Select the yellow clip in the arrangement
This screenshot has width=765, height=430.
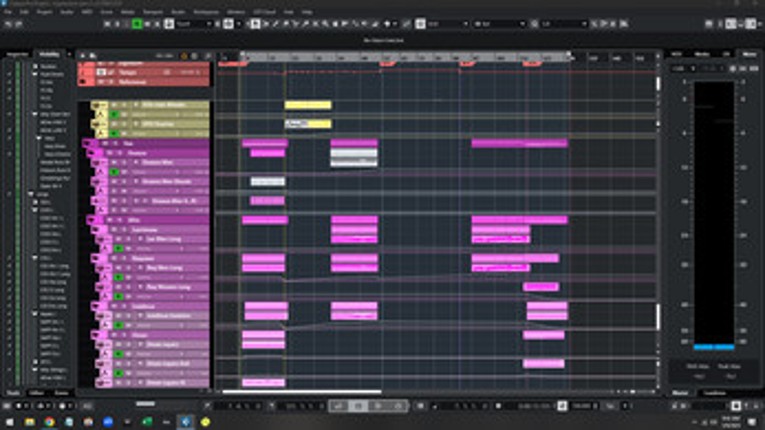tap(307, 105)
